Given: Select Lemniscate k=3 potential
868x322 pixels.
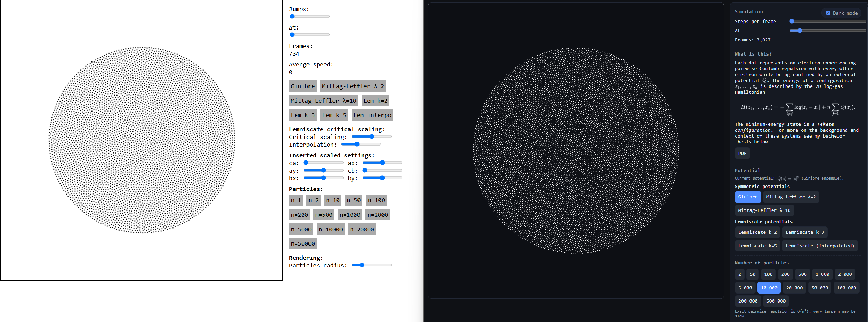Looking at the screenshot, I should 804,232.
